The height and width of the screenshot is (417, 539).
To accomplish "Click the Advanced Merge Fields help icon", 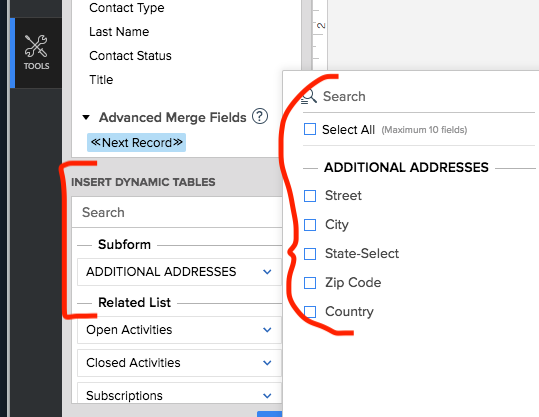I will (x=260, y=117).
